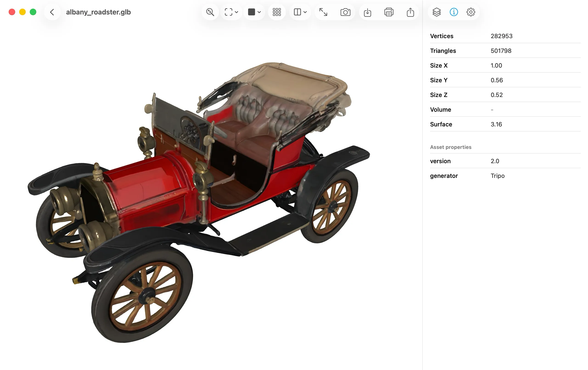Click the Asset properties heading
The height and width of the screenshot is (370, 588).
tap(451, 147)
